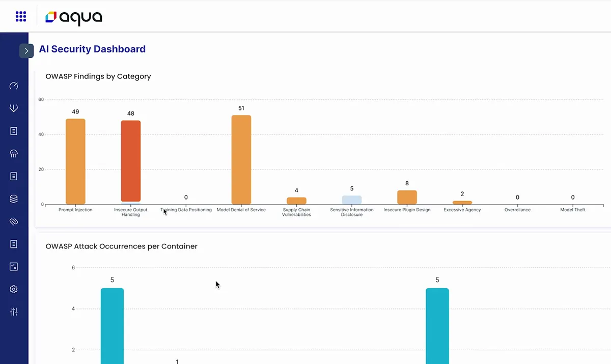Click the "Model Theft" axis label
The width and height of the screenshot is (611, 364).
573,210
